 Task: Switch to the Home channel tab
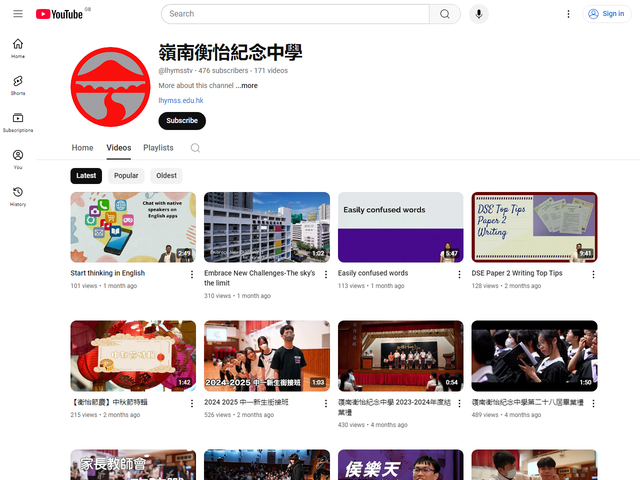[82, 148]
